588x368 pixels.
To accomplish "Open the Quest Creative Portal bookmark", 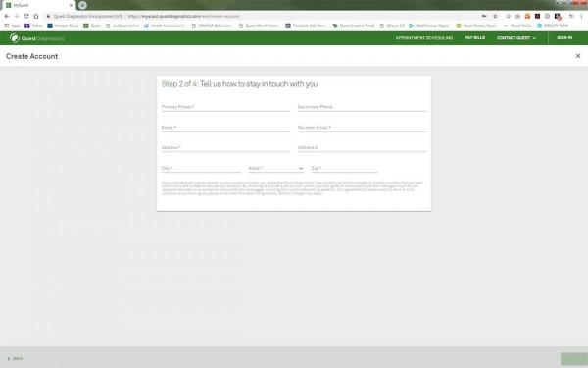I will [x=354, y=26].
